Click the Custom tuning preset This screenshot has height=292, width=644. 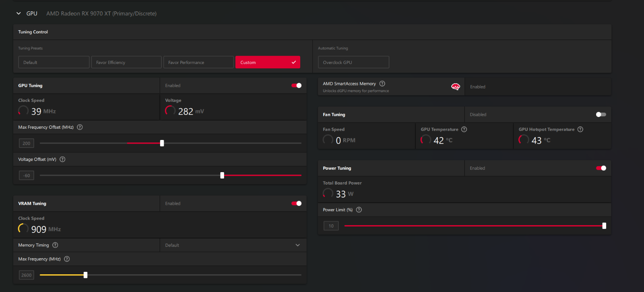(x=268, y=62)
